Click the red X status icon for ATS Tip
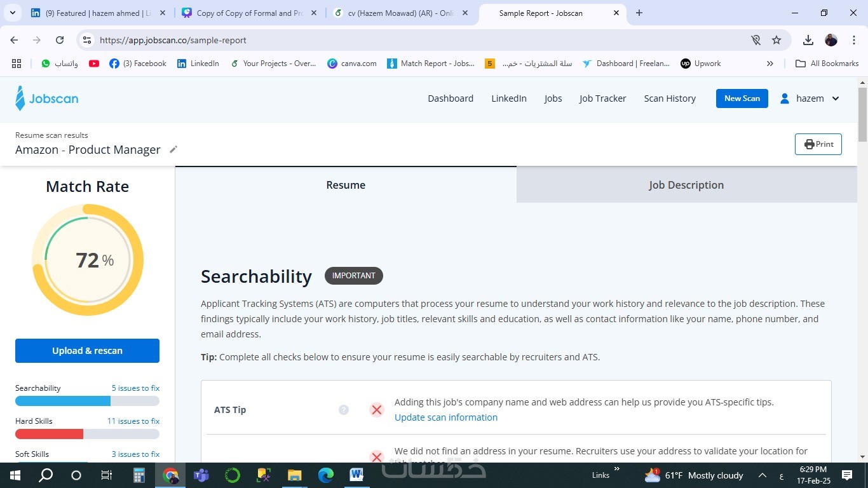The image size is (868, 488). tap(377, 410)
